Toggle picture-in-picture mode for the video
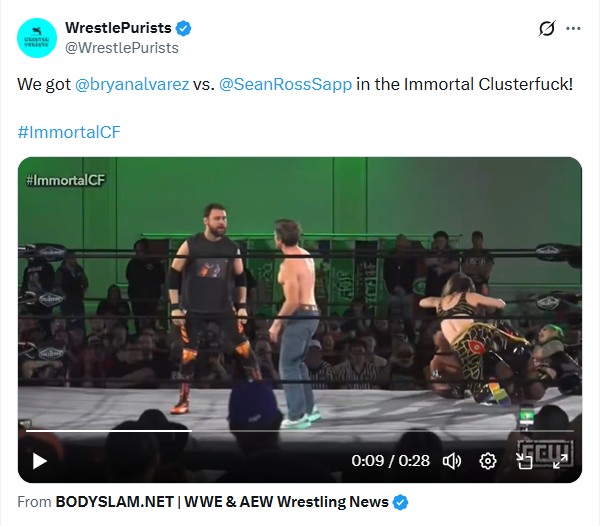 (524, 461)
